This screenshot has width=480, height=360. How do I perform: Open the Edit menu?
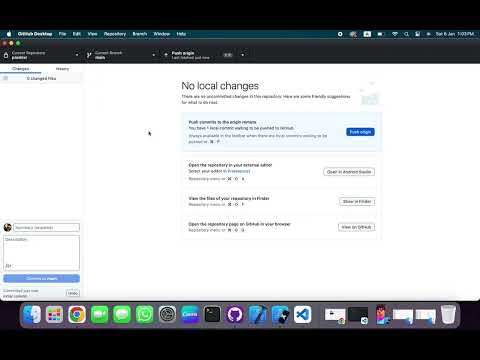(x=77, y=34)
